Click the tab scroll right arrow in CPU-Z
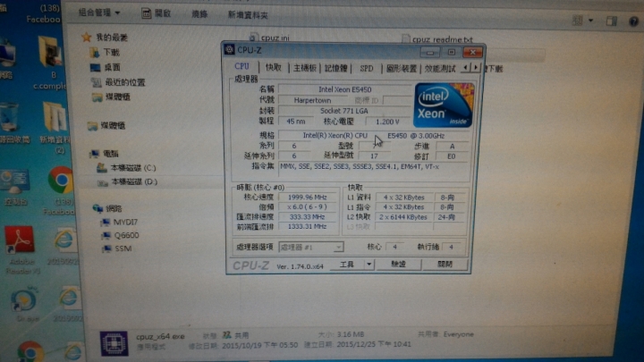 (x=476, y=67)
